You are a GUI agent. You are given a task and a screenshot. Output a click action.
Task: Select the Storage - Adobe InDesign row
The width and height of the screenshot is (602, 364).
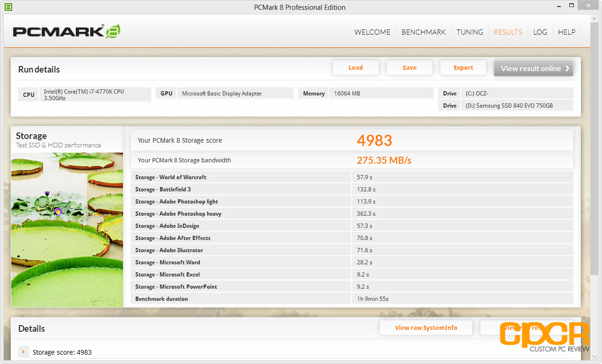(x=352, y=226)
